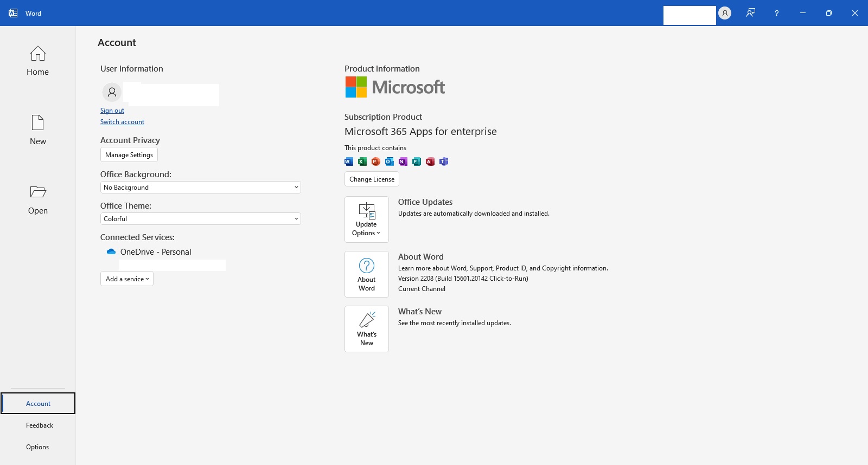The height and width of the screenshot is (465, 868).
Task: Go to the Open files page
Action: [37, 199]
